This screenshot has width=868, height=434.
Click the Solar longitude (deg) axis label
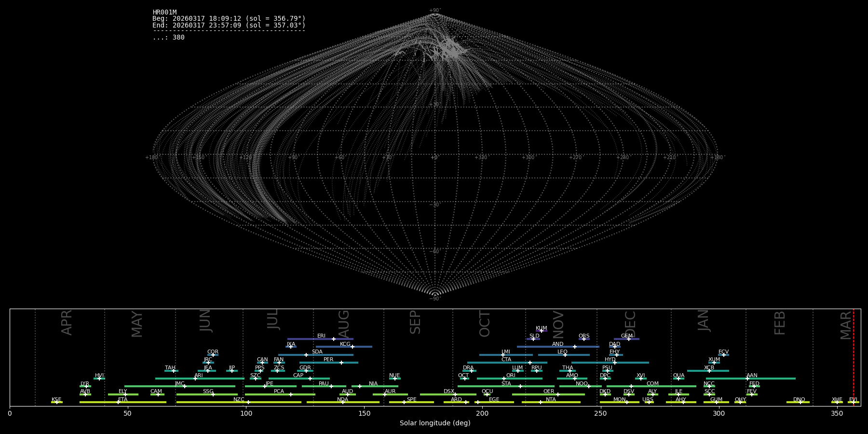coord(435,423)
